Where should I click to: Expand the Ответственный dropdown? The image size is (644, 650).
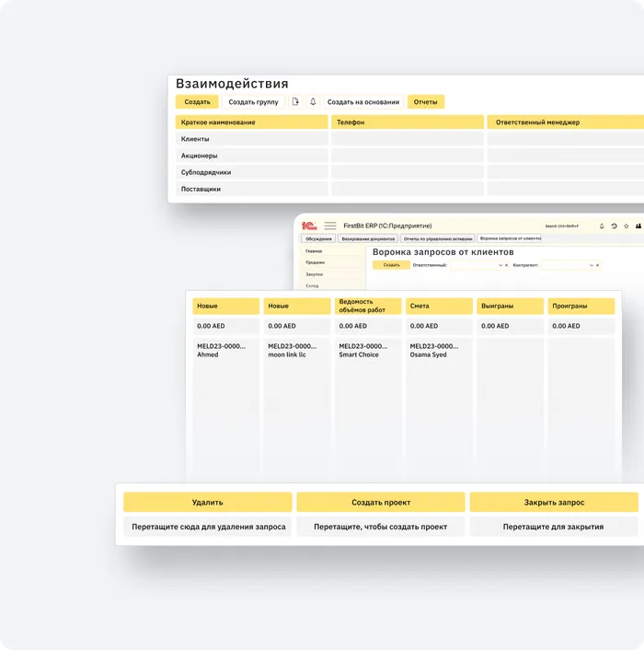500,265
